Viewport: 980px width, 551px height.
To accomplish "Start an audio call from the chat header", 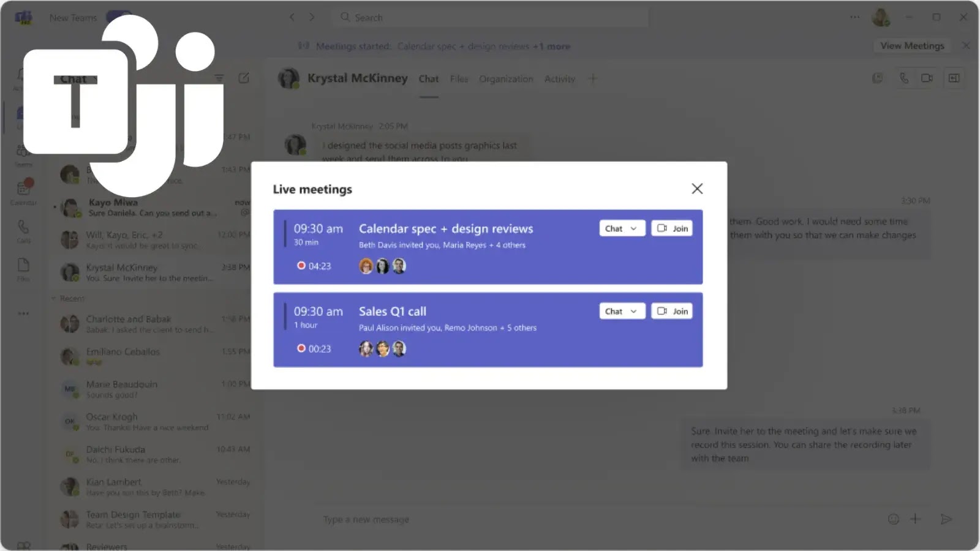I will pos(903,78).
